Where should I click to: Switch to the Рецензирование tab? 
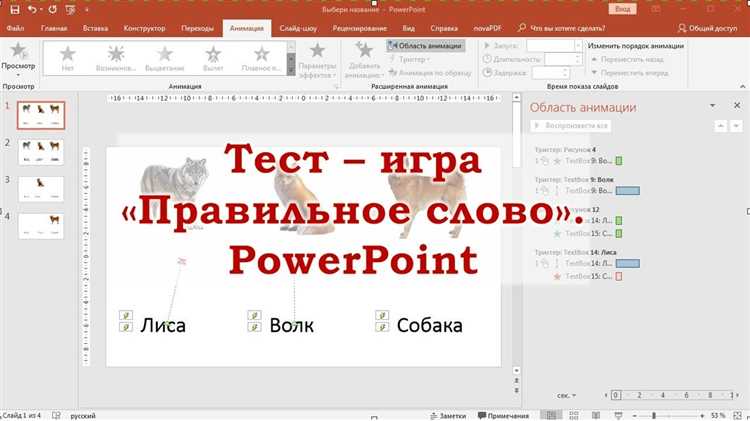(360, 28)
